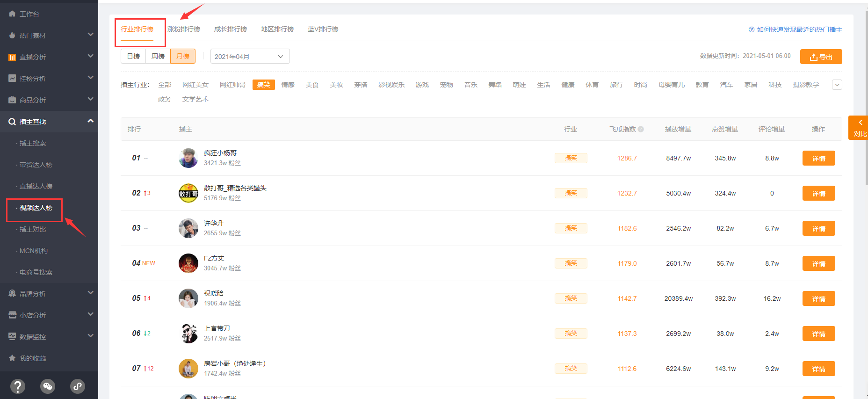Open the 蓝V排行榜 tab
Image resolution: width=868 pixels, height=399 pixels.
pyautogui.click(x=323, y=29)
